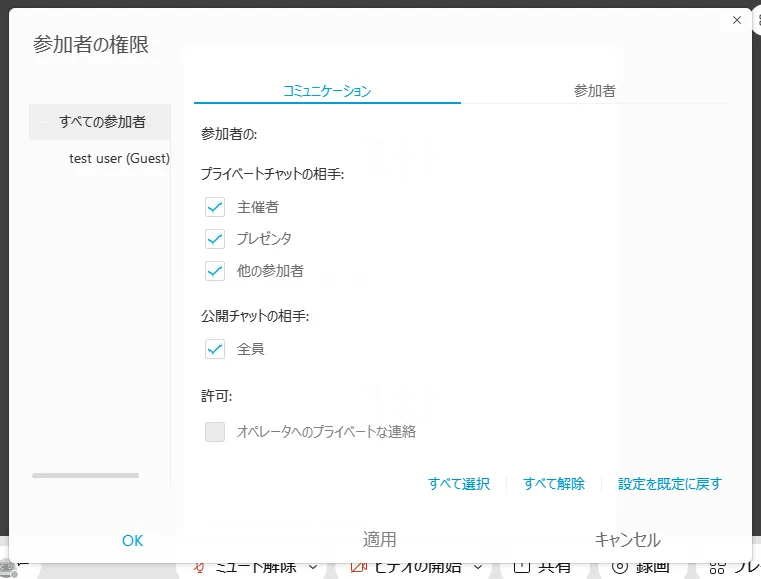Enable オペレータへのプライベートな連絡 checkbox
Viewport: 761px width, 579px height.
[x=214, y=432]
